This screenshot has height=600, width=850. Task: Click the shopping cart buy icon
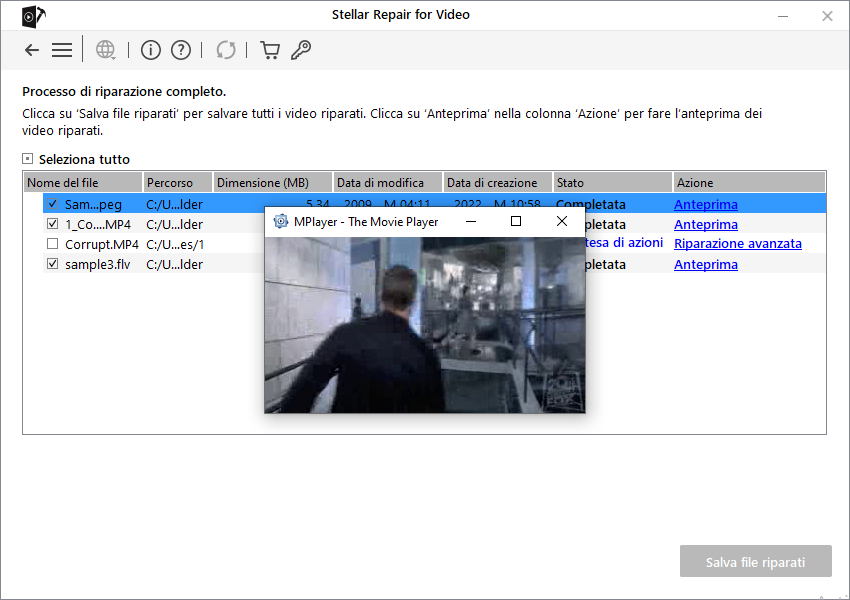pos(269,50)
